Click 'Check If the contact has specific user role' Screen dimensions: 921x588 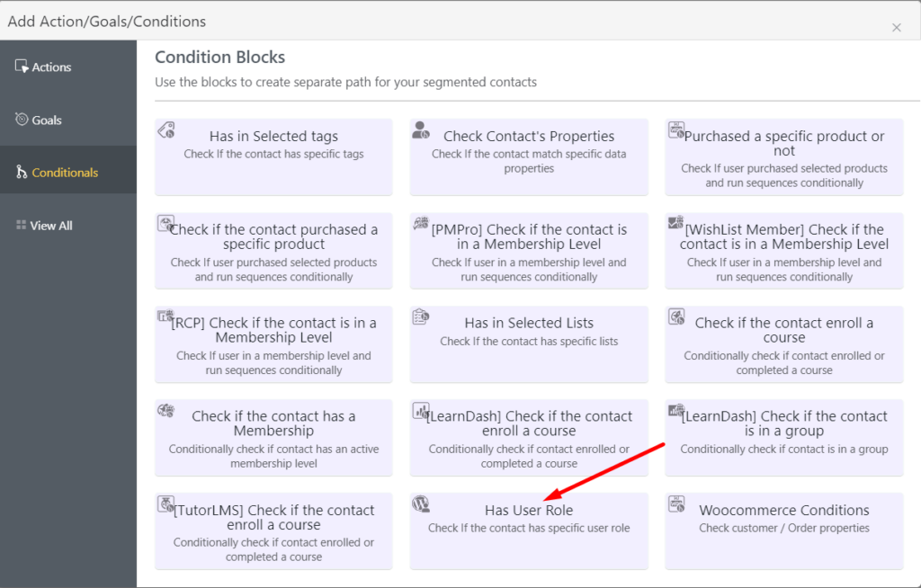point(529,528)
